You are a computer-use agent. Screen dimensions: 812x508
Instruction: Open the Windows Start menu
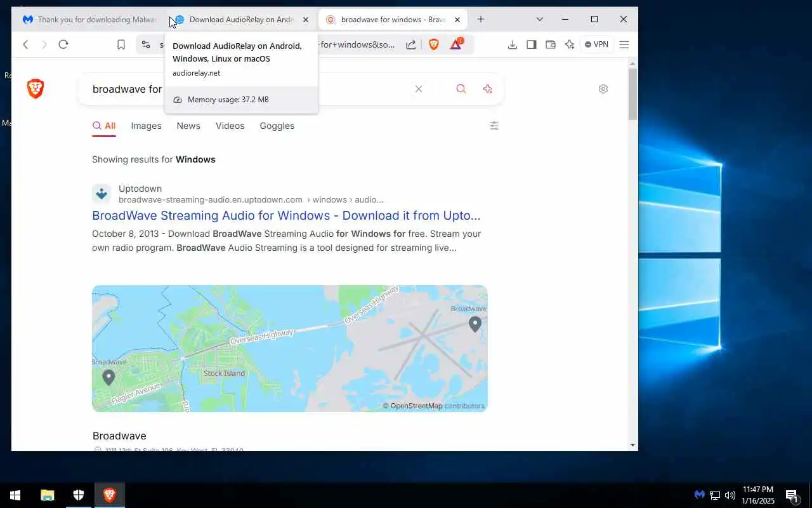[15, 495]
